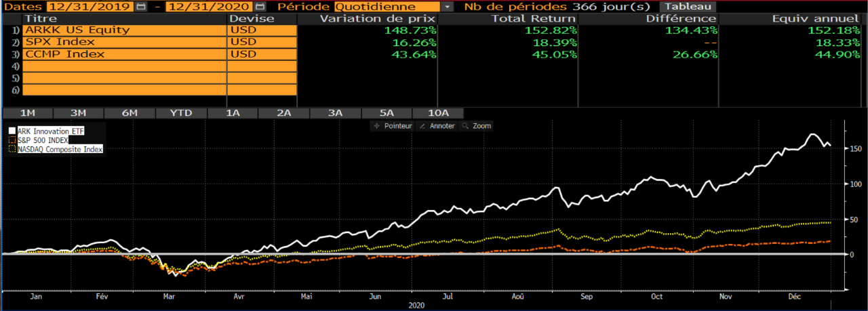Select the 2A range tab
This screenshot has height=311, width=868.
[x=283, y=113]
